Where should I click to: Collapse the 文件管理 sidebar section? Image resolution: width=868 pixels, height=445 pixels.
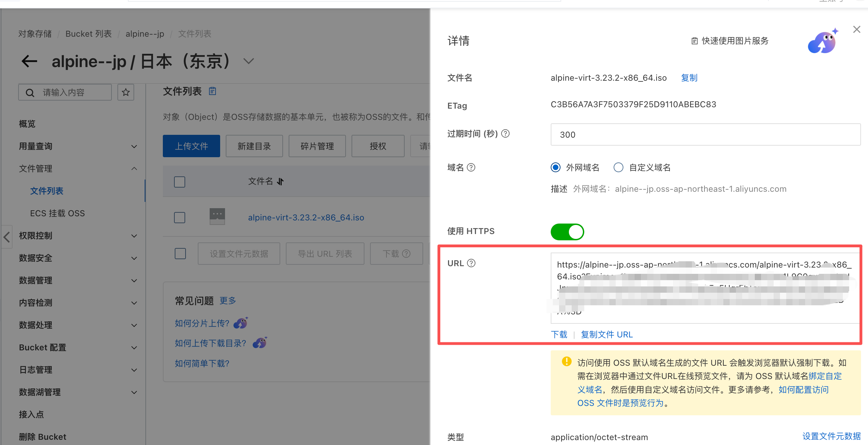pos(134,169)
